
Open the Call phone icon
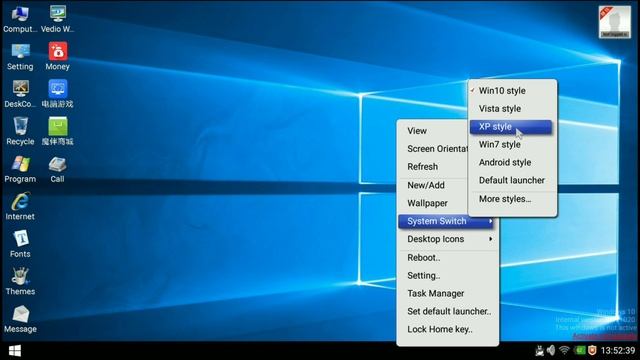click(x=58, y=169)
